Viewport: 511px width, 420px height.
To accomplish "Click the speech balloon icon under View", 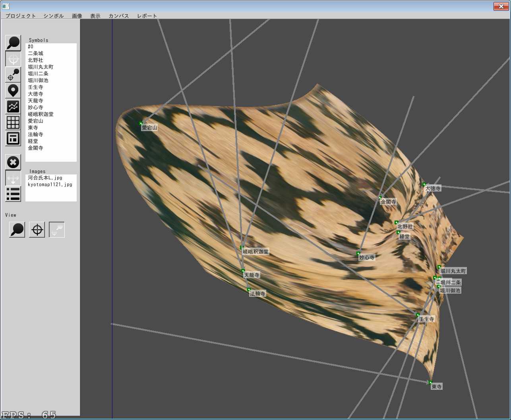I will tap(17, 230).
